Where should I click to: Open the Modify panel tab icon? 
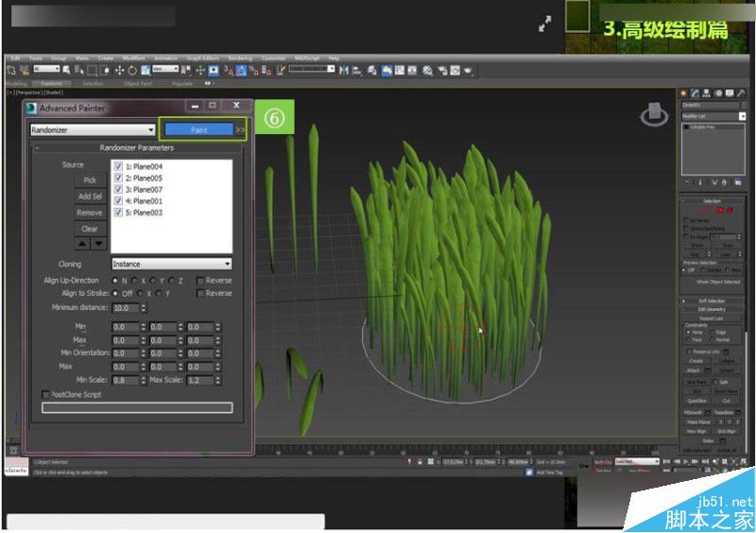[x=695, y=93]
